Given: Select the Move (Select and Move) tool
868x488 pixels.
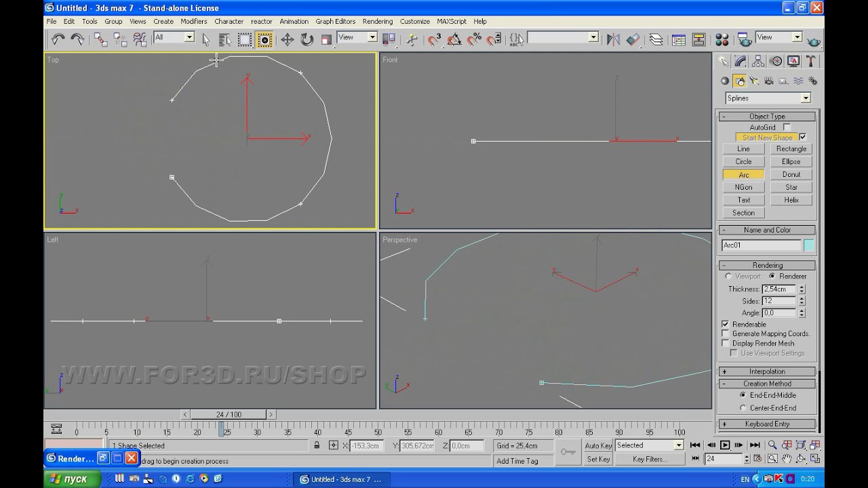Looking at the screenshot, I should tap(288, 40).
